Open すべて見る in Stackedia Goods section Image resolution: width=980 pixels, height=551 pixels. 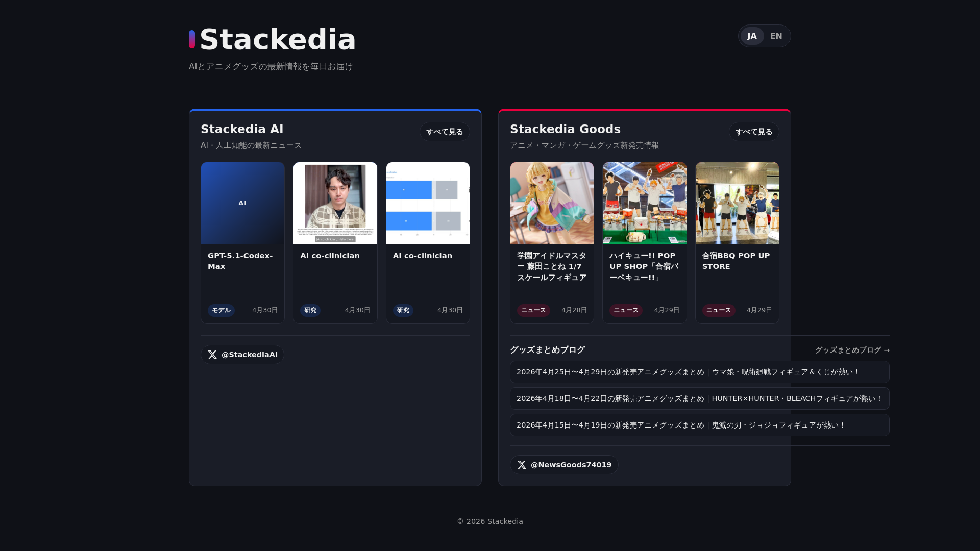(754, 132)
